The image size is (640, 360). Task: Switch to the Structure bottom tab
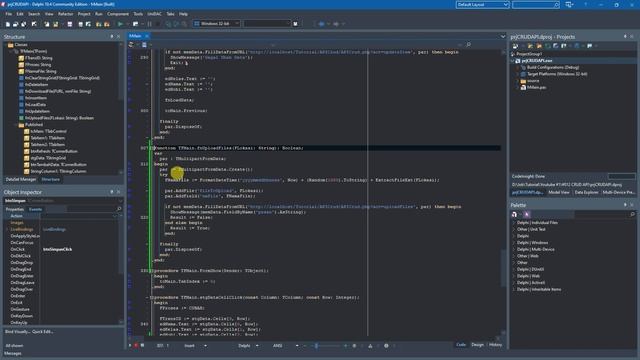coord(51,180)
